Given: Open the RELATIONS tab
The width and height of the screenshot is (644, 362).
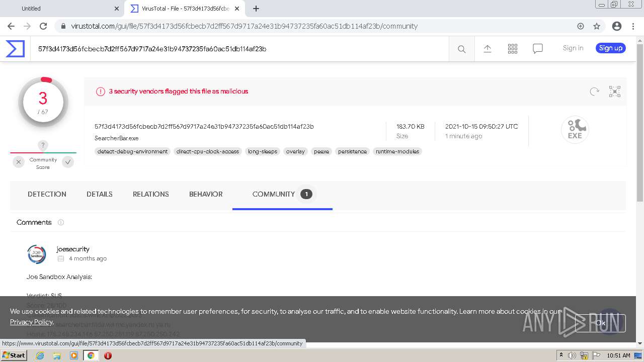Looking at the screenshot, I should pos(151,194).
